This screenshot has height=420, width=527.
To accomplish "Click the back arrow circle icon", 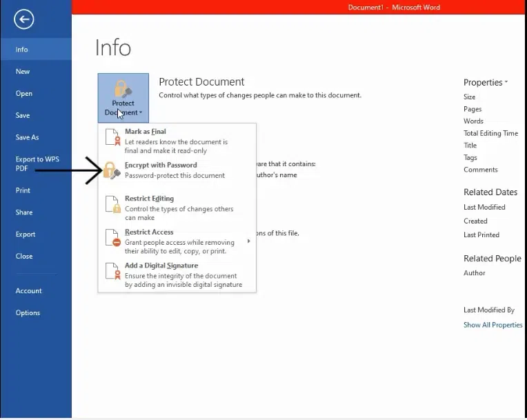I will click(x=24, y=19).
